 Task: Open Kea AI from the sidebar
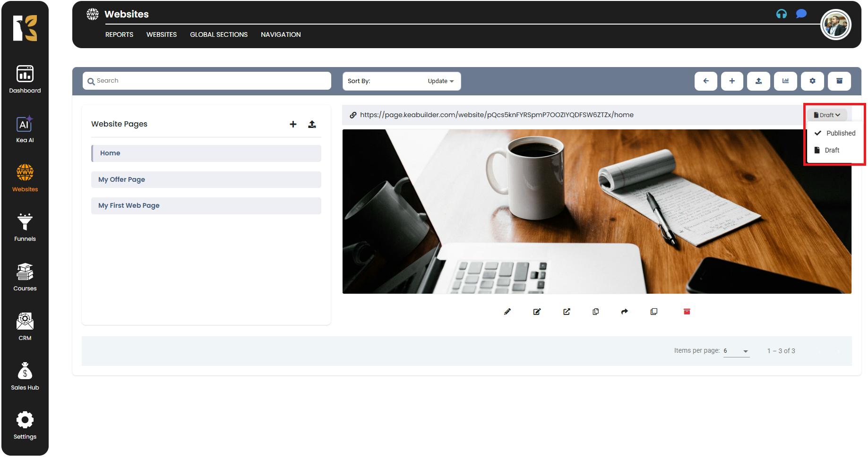point(25,129)
